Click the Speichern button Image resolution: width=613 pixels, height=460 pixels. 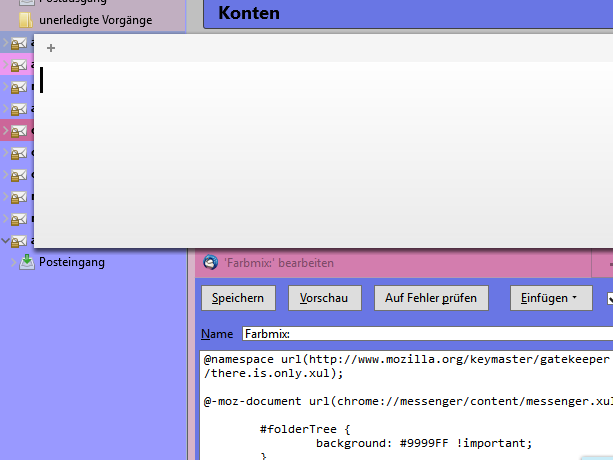point(238,298)
